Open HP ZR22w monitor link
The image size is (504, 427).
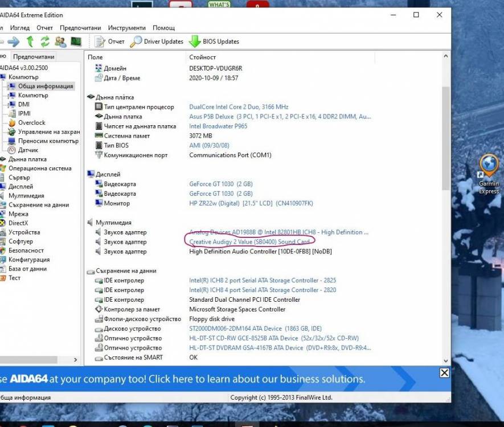(251, 203)
